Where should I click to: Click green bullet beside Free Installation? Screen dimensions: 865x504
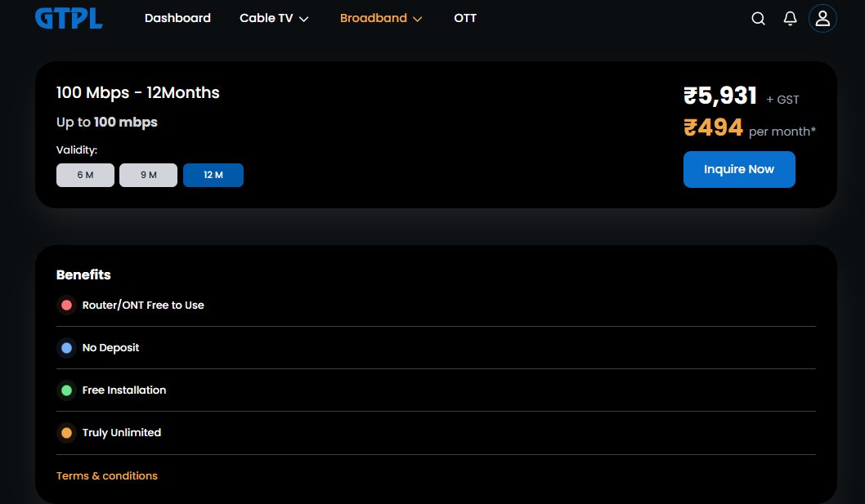tap(67, 390)
